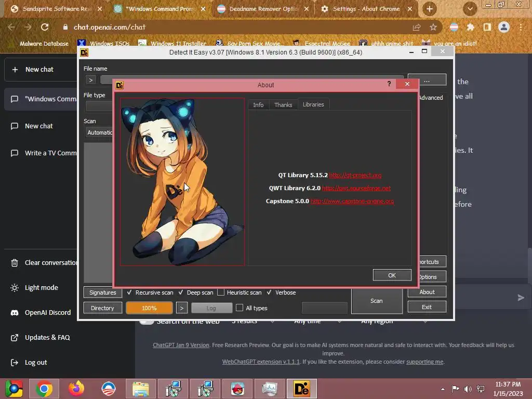Open Firefox from the taskbar
532x399 pixels.
point(76,389)
